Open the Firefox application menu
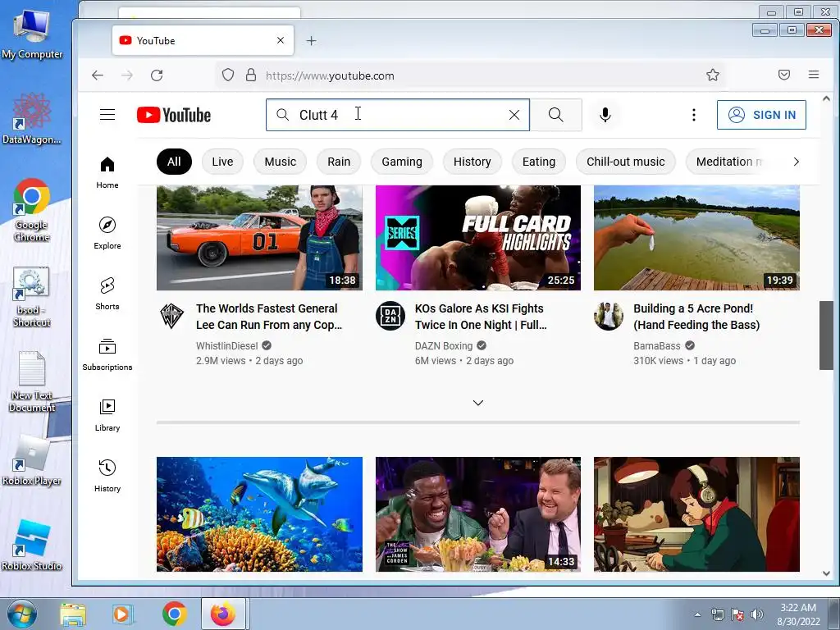The image size is (840, 630). click(x=813, y=75)
